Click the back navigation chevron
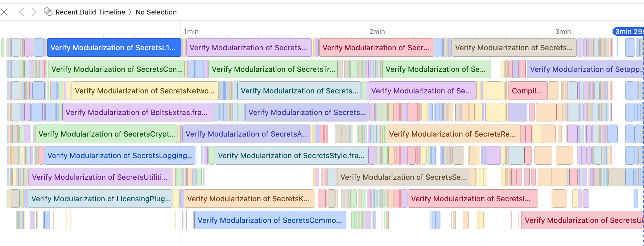Screen dimensions: 644x246 (21, 12)
